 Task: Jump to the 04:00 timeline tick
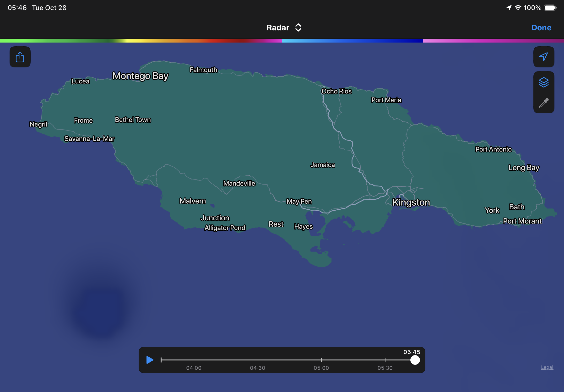tap(194, 360)
